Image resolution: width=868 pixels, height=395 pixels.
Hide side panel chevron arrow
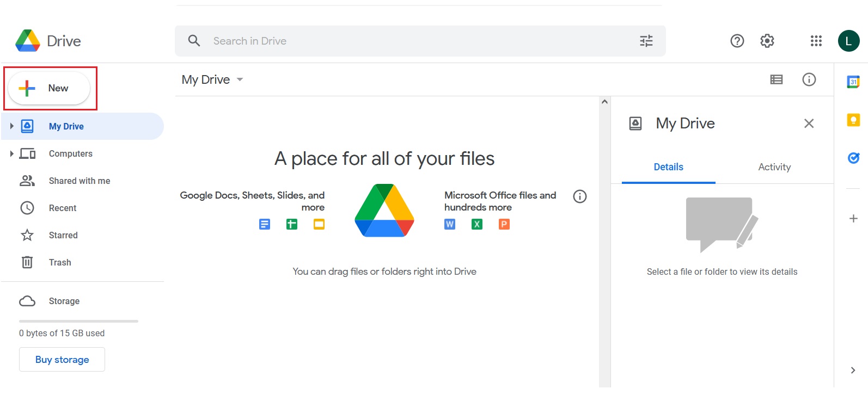(x=853, y=371)
